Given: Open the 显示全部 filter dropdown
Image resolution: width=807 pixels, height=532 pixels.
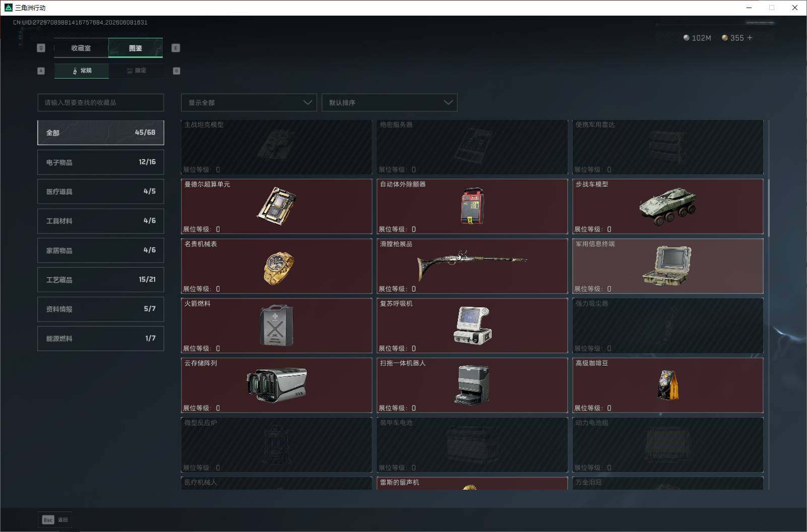Looking at the screenshot, I should (249, 102).
